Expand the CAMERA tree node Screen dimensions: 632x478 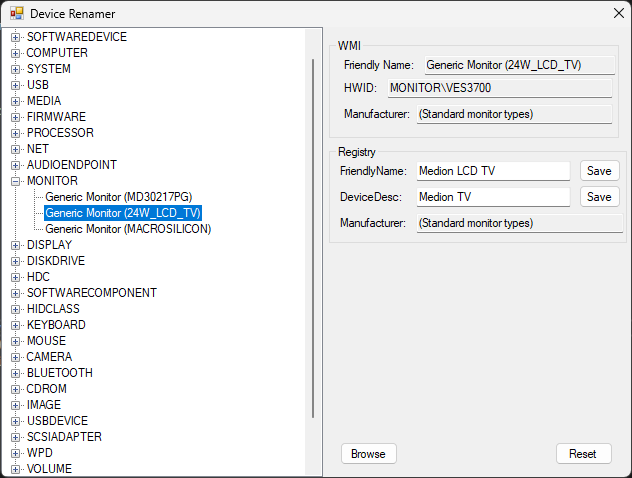(15, 357)
